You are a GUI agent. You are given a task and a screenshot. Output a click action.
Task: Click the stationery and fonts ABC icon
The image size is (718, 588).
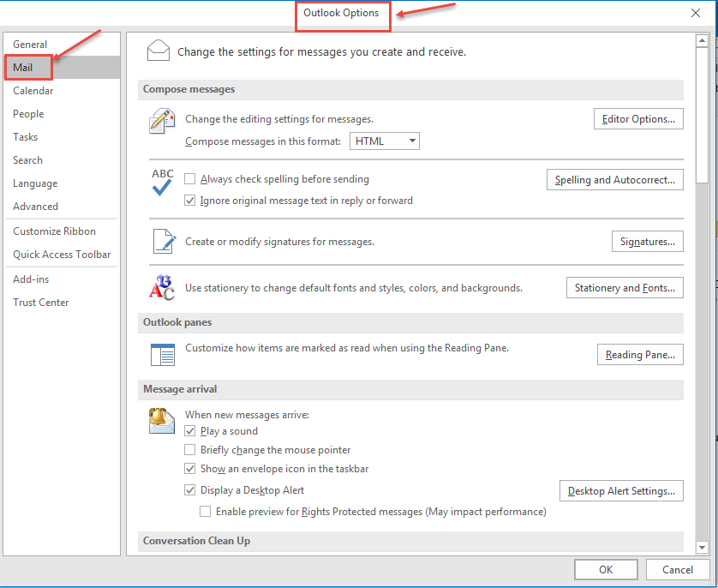coord(162,288)
